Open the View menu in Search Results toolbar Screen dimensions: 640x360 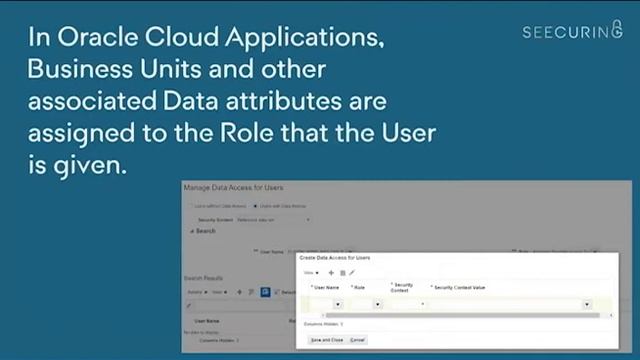point(220,292)
